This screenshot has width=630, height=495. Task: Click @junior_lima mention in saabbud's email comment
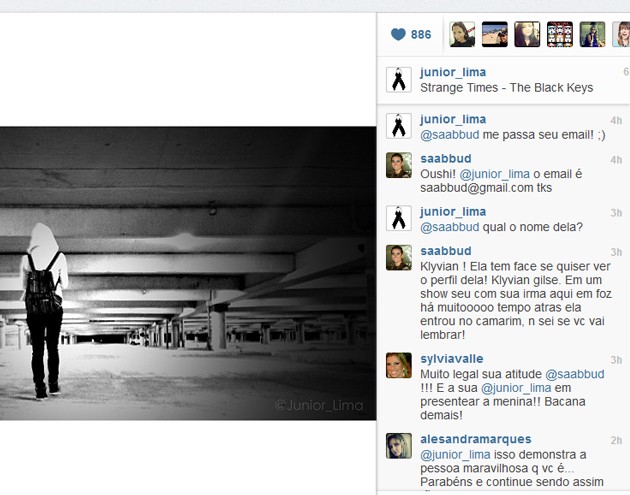494,174
